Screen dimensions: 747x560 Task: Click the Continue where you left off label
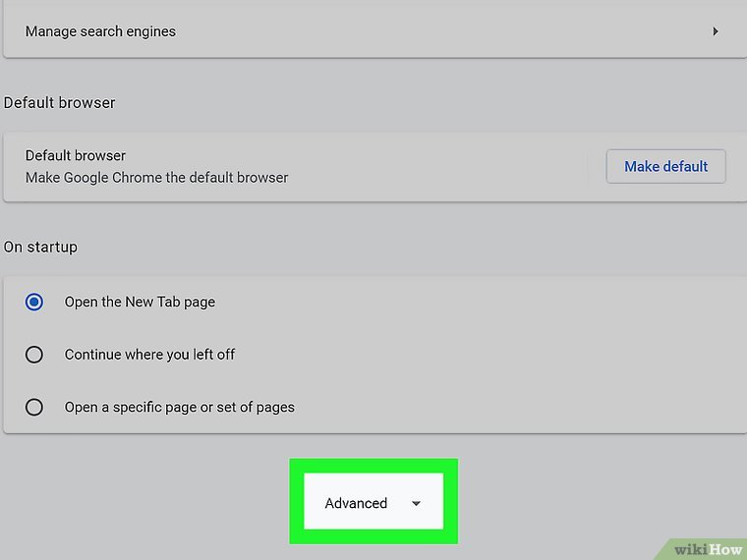[149, 354]
